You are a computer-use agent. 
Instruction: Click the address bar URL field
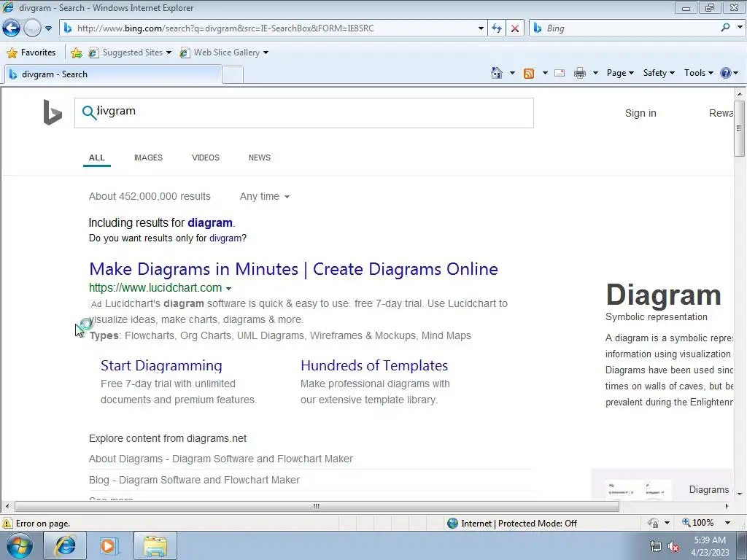coord(274,28)
